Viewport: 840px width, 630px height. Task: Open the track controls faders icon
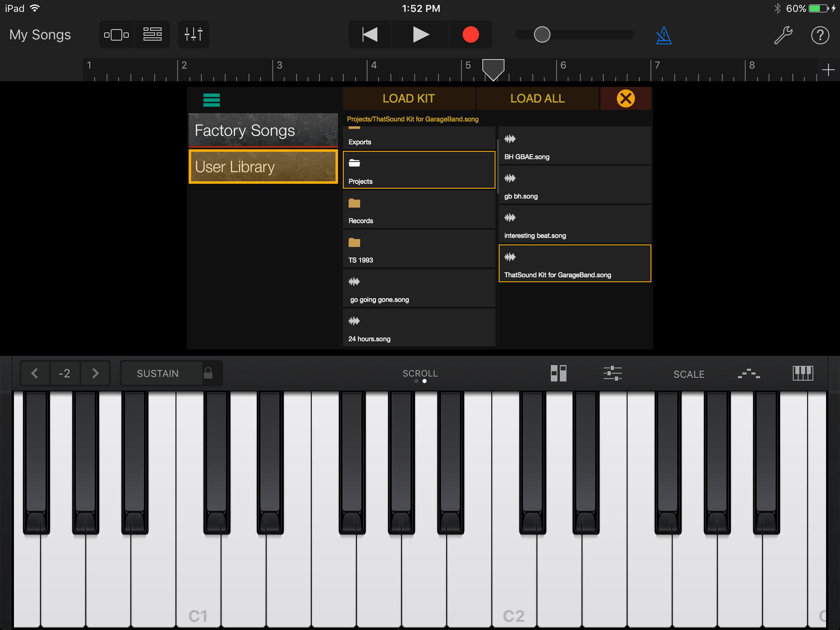coord(193,34)
